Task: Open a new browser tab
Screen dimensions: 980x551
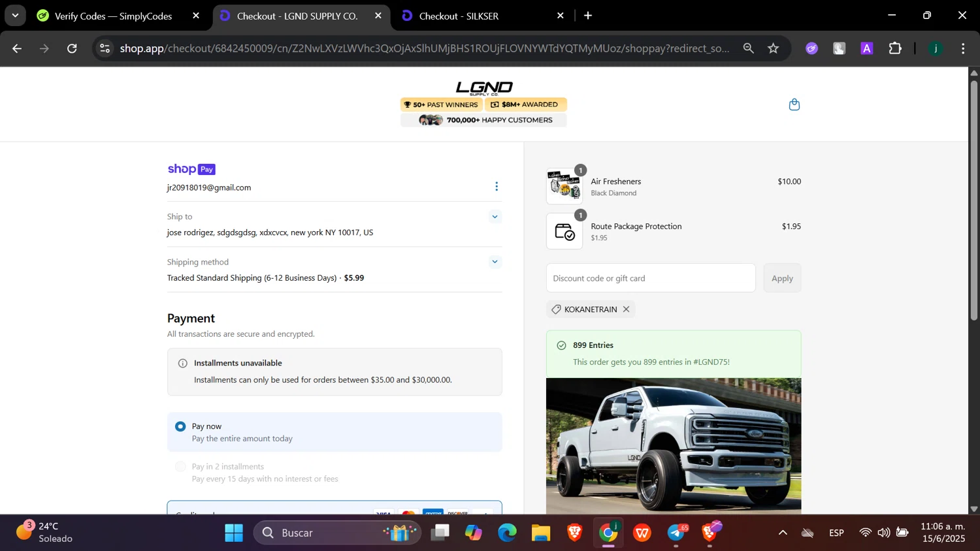Action: coord(588,16)
